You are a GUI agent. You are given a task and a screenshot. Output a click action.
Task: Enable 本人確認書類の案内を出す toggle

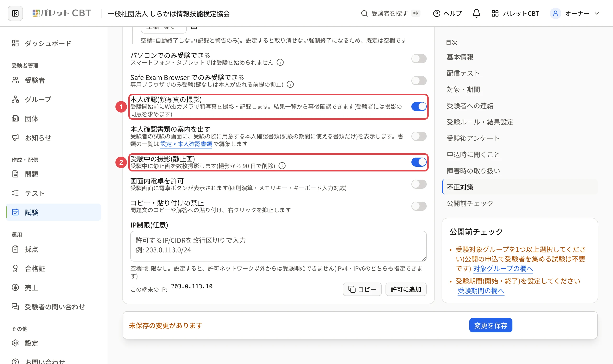pos(419,136)
